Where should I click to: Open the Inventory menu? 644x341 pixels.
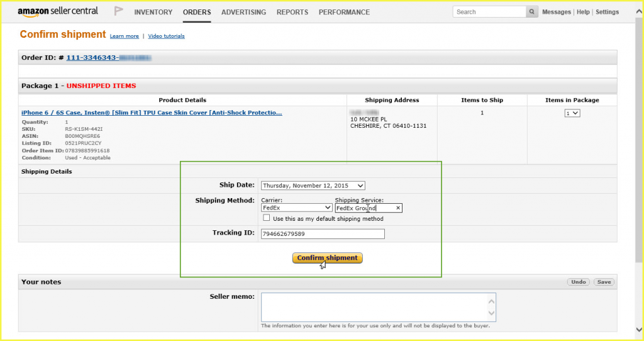point(153,12)
